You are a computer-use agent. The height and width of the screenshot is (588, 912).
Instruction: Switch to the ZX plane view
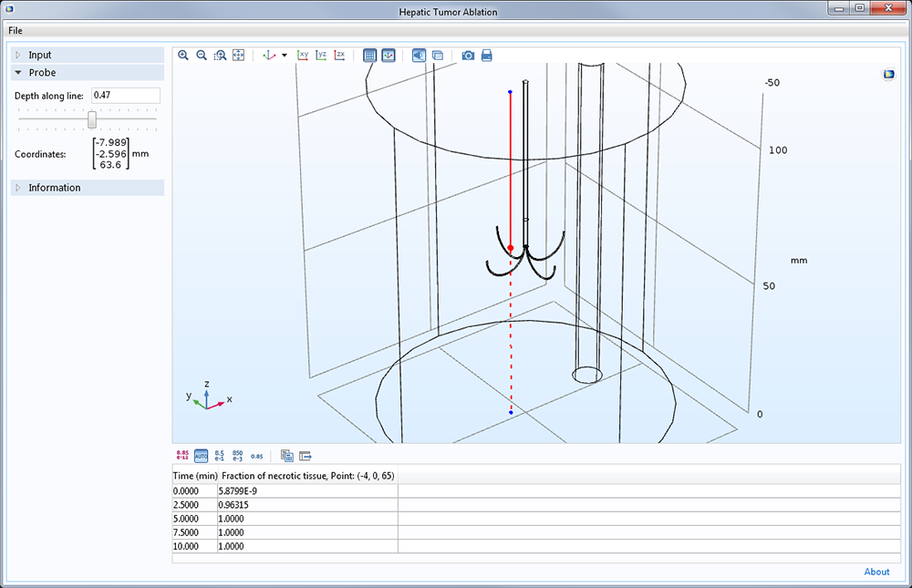[x=339, y=56]
